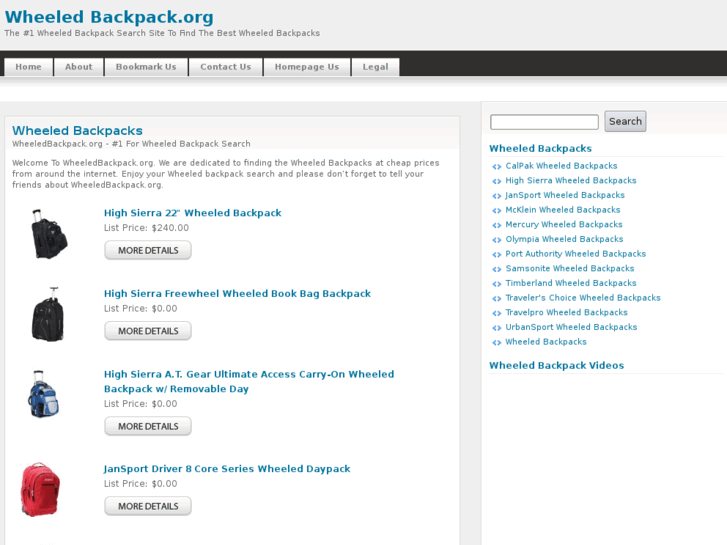The height and width of the screenshot is (545, 727).
Task: Click the bullet icon beside Samsonite category
Action: click(x=497, y=269)
